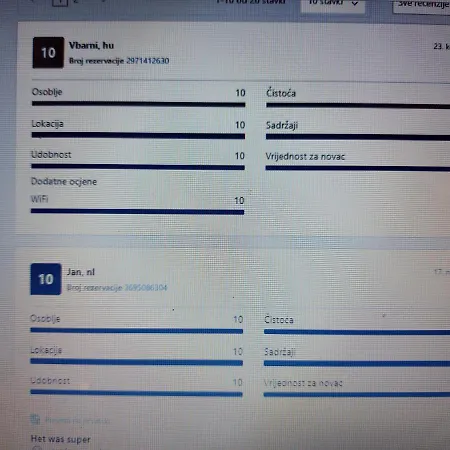Open reservation number 2971412630

click(148, 61)
